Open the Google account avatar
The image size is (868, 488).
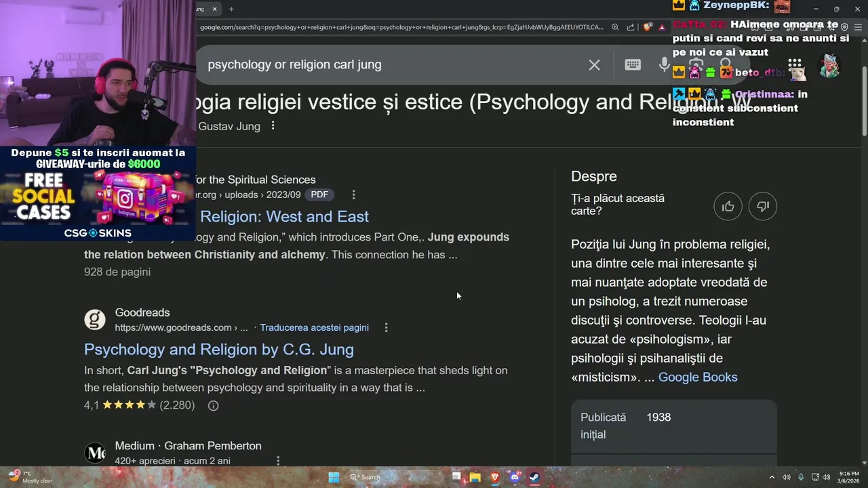point(829,66)
